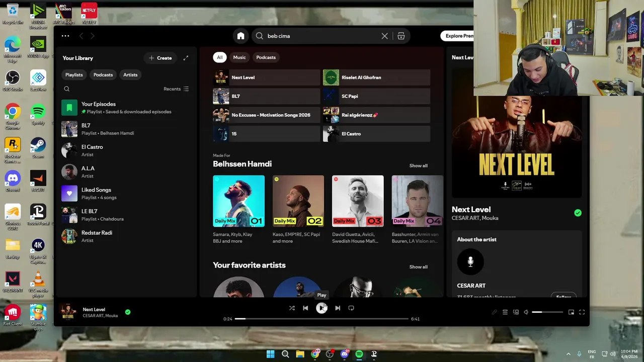The width and height of the screenshot is (644, 362).
Task: Open the LE BL7 playlist
Action: [126, 215]
